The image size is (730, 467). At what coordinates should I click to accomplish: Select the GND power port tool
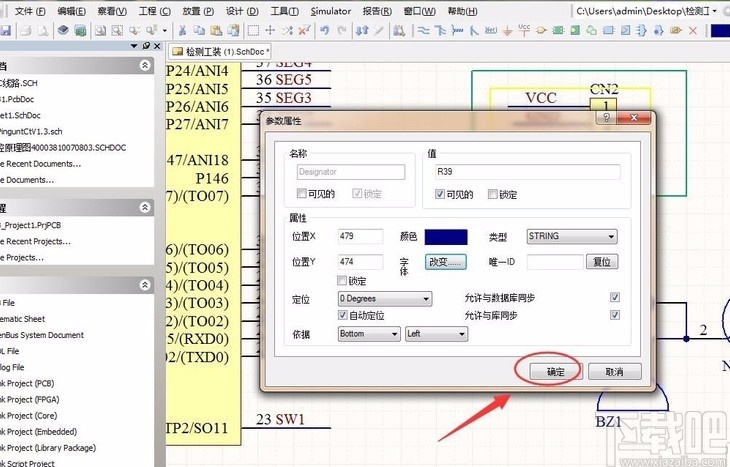507,31
